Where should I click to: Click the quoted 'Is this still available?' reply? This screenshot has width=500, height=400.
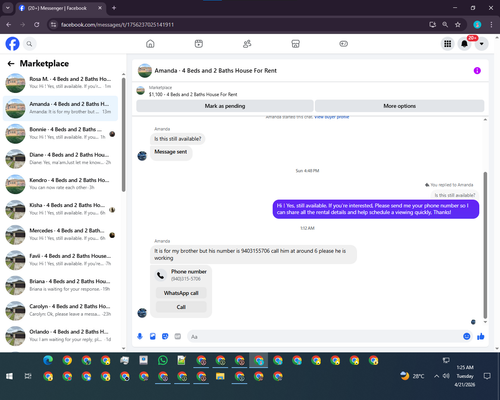click(x=455, y=195)
